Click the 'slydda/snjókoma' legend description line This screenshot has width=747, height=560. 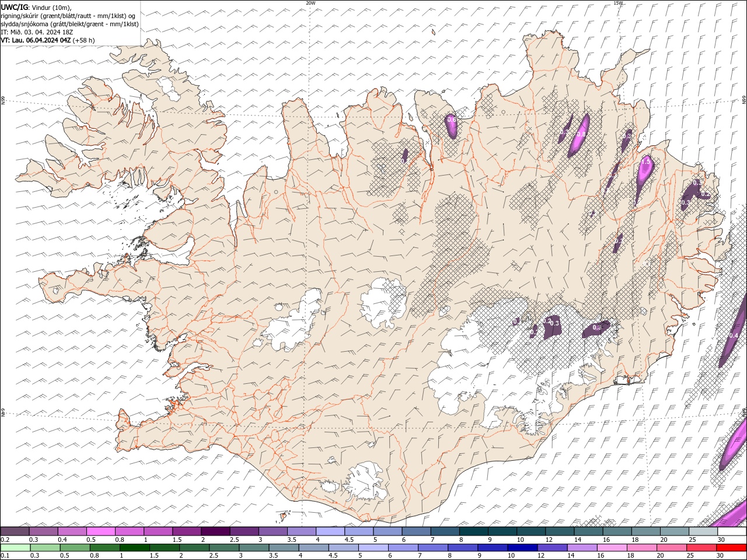click(70, 24)
